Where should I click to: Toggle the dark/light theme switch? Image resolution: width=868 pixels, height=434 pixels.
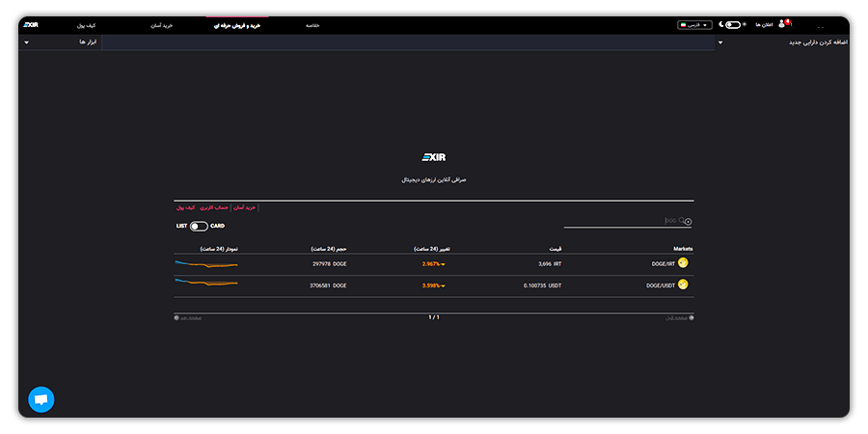coord(733,25)
